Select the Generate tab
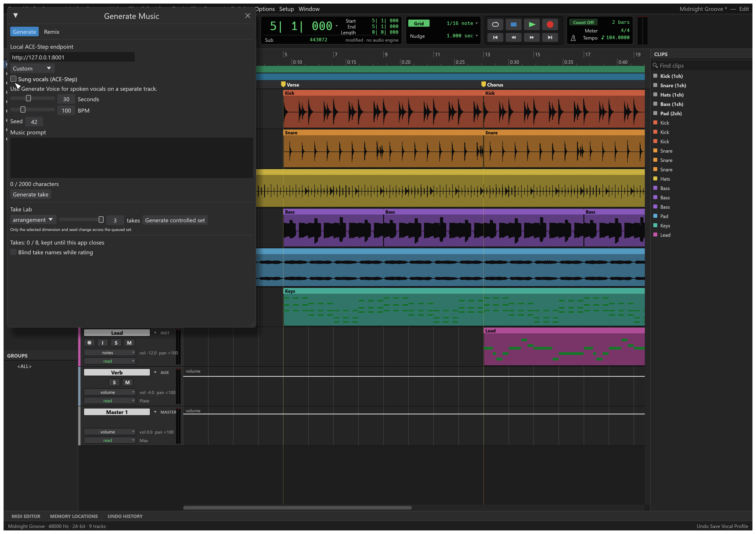This screenshot has width=756, height=534. point(24,32)
